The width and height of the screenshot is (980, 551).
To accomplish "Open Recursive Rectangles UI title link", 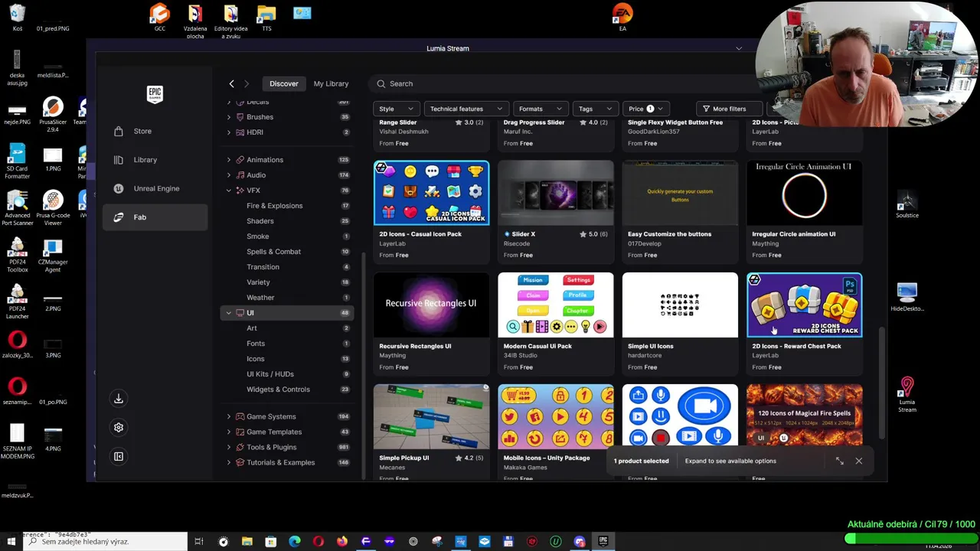I will 415,346.
